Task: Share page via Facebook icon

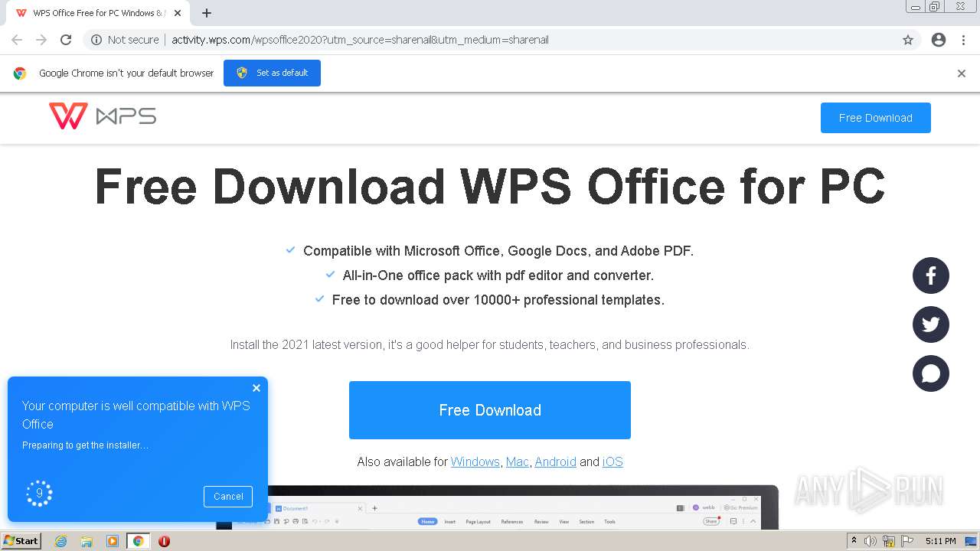Action: (931, 275)
